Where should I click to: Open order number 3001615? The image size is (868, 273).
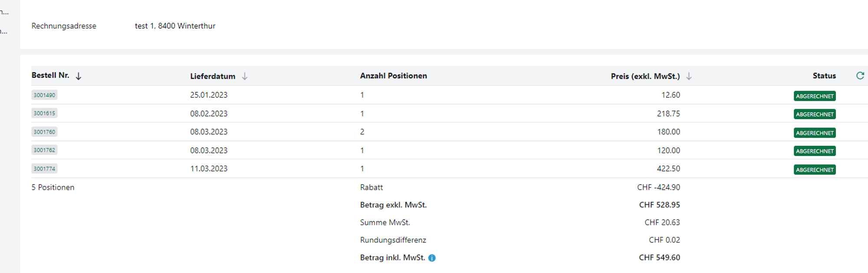[x=44, y=114]
